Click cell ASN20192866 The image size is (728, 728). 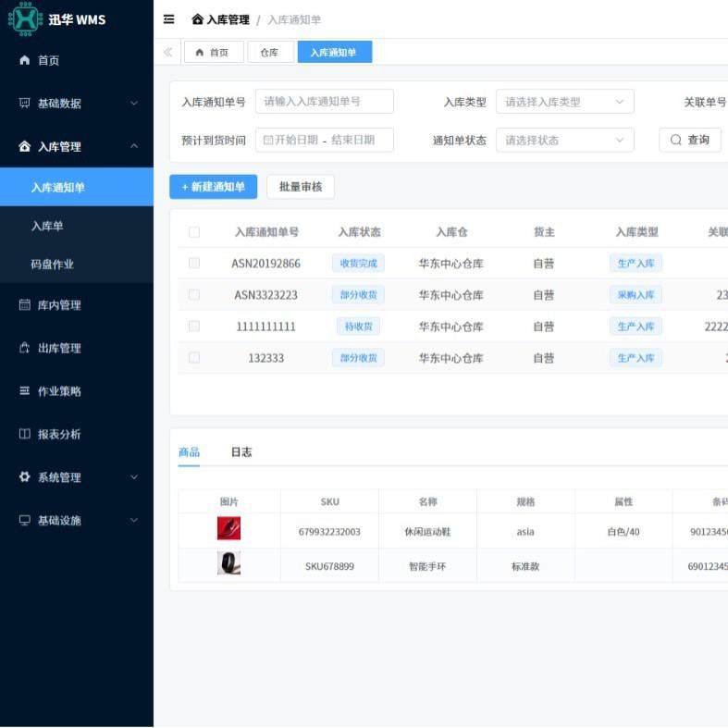click(x=266, y=264)
